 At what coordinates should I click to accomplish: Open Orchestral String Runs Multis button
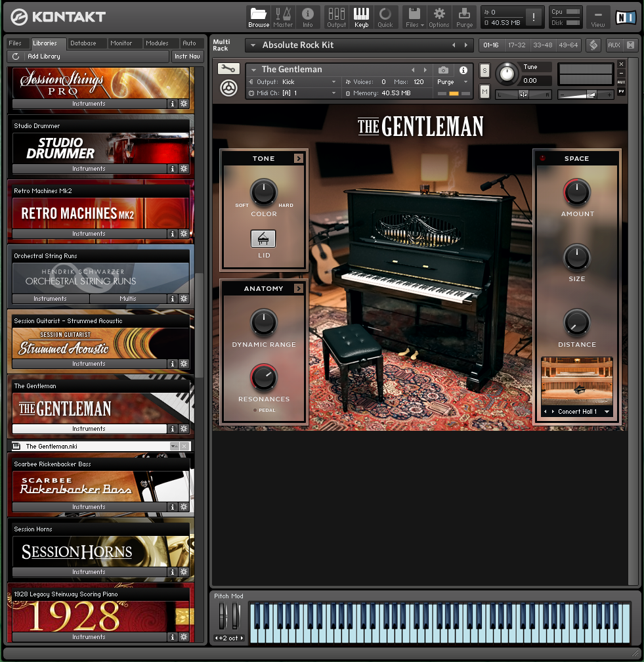pyautogui.click(x=128, y=298)
